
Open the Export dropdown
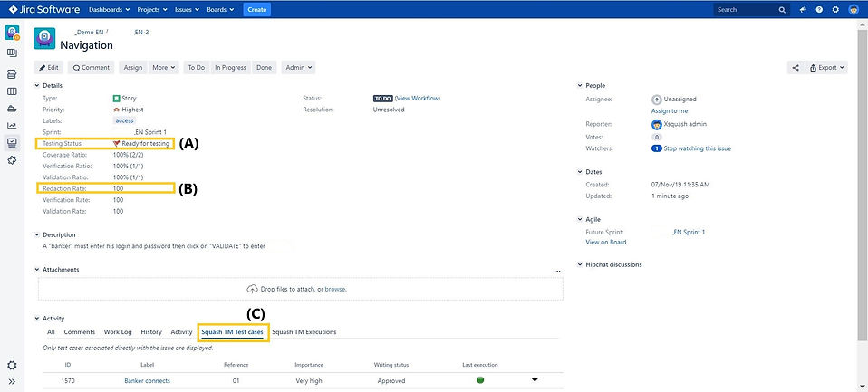click(x=827, y=68)
